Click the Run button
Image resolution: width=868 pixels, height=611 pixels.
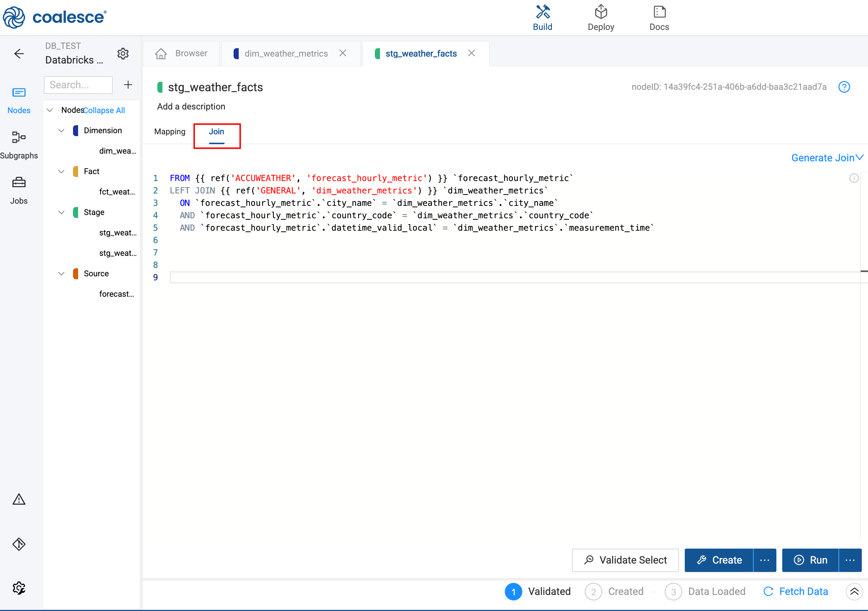pos(811,560)
